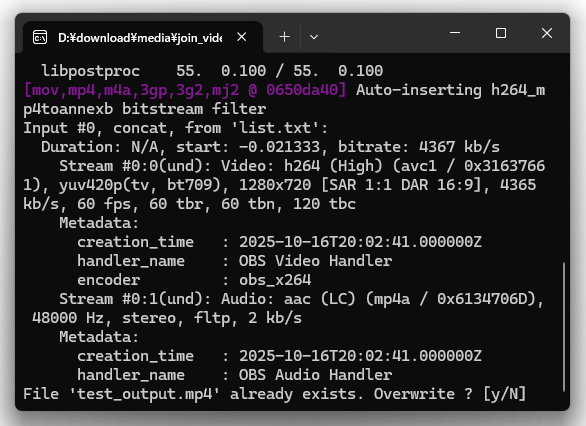The width and height of the screenshot is (586, 426).
Task: Click the purple '[mov,mp4,m4a,3gp,3g2,mj2 @ 0650da40]' text
Action: (x=185, y=90)
